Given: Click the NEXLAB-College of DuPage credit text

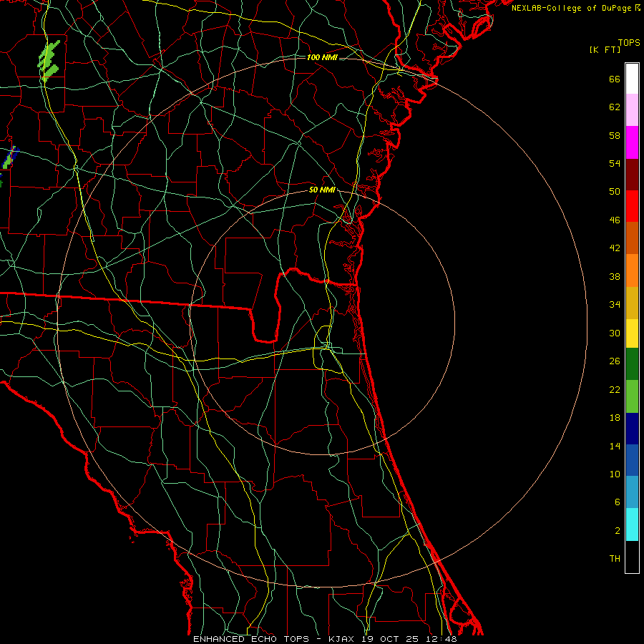Looking at the screenshot, I should [573, 8].
